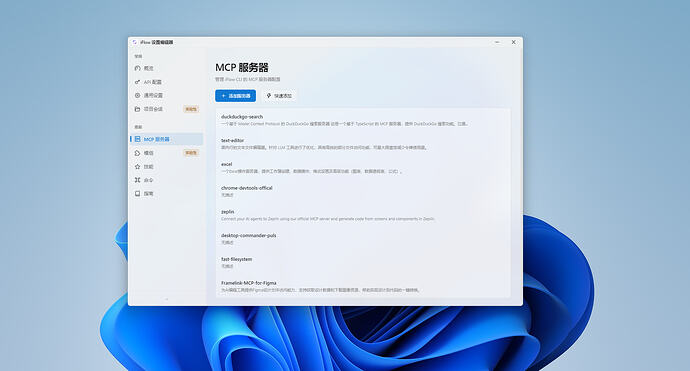Screen dimensions: 690x371
Task: Select the text-editor server entry
Action: tap(363, 144)
